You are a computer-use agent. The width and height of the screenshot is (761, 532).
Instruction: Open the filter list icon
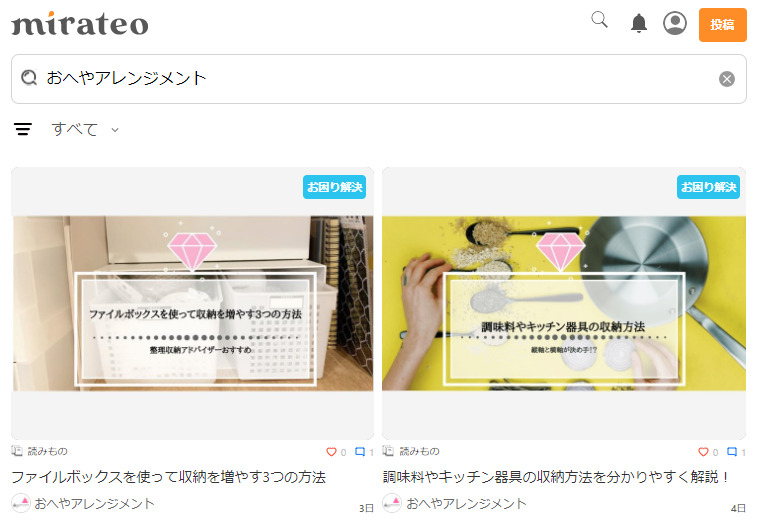coord(23,129)
